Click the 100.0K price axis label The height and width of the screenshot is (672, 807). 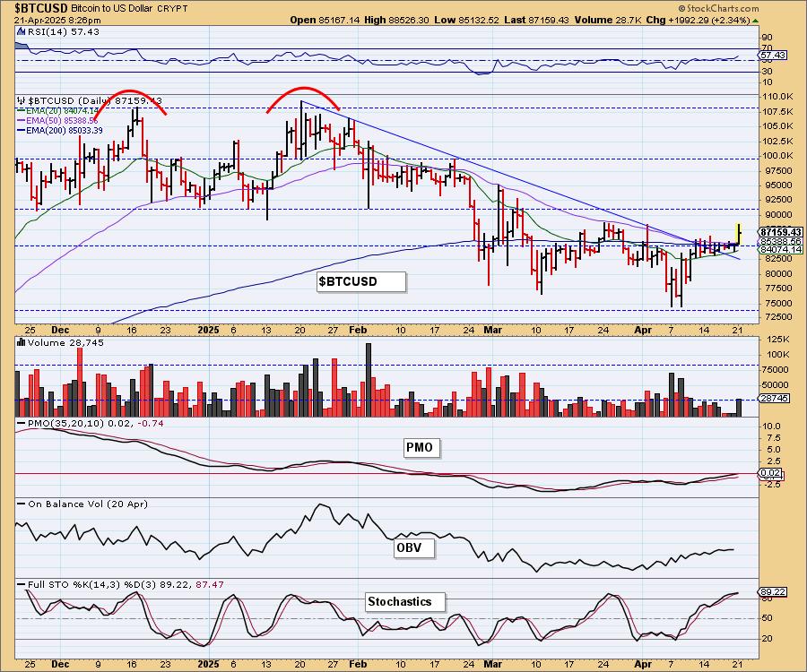(x=777, y=156)
